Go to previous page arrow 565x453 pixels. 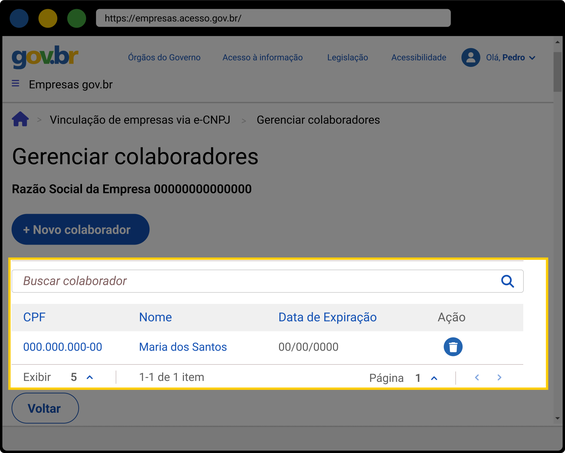point(477,377)
